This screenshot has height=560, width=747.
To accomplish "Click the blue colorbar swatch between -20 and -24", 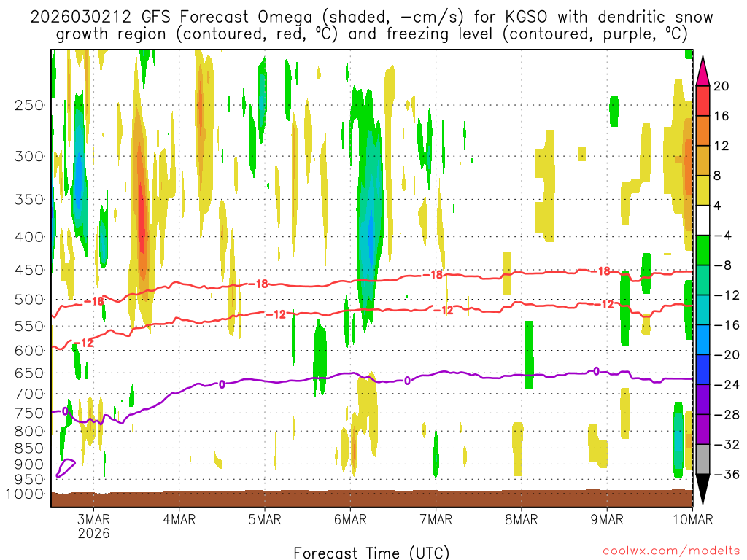I will coord(703,370).
